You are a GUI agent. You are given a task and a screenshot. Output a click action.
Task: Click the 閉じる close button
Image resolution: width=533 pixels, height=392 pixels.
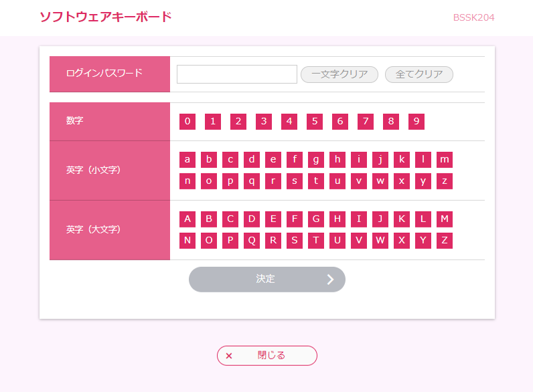click(267, 356)
